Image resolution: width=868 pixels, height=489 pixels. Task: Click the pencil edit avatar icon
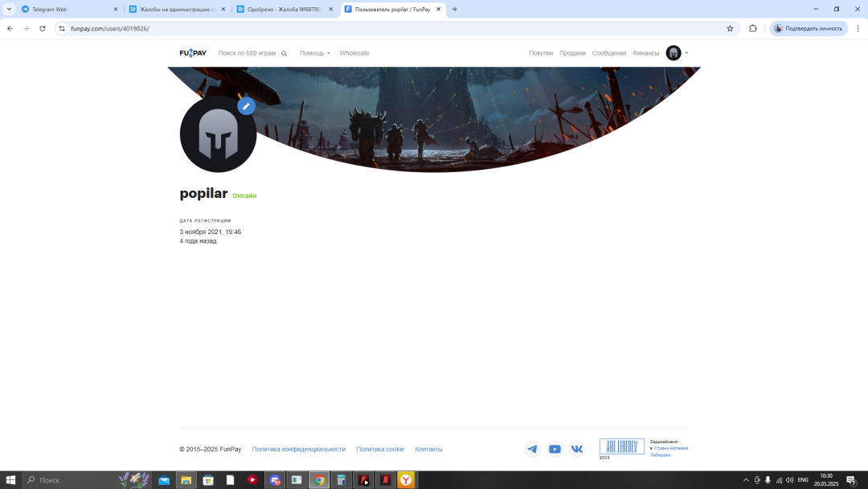click(x=247, y=106)
